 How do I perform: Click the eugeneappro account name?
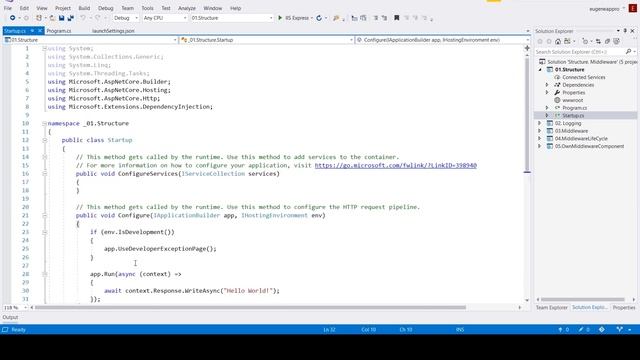click(604, 9)
